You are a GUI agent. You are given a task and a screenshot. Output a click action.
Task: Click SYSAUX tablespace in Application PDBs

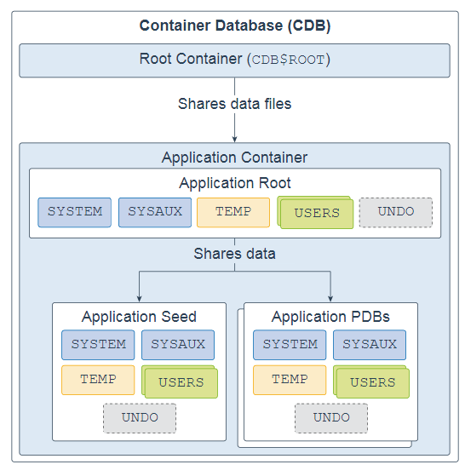(x=370, y=345)
